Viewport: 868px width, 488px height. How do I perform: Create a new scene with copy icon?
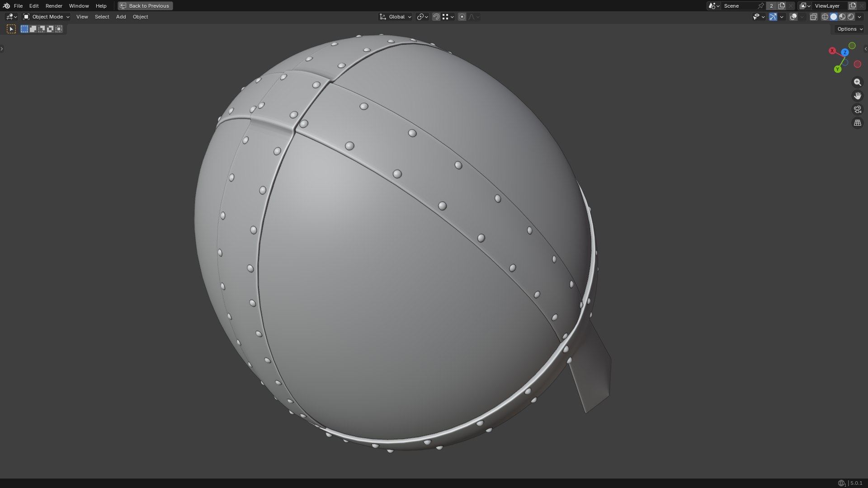[x=782, y=6]
